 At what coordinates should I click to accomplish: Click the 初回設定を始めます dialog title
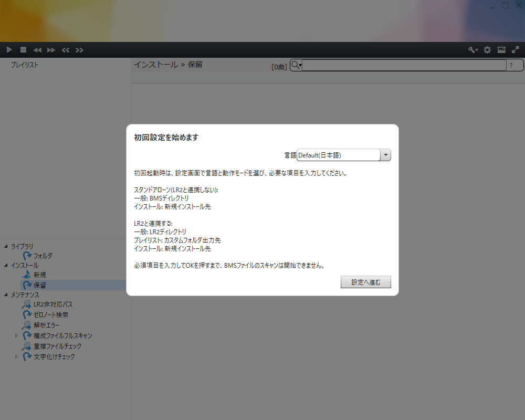pos(166,138)
